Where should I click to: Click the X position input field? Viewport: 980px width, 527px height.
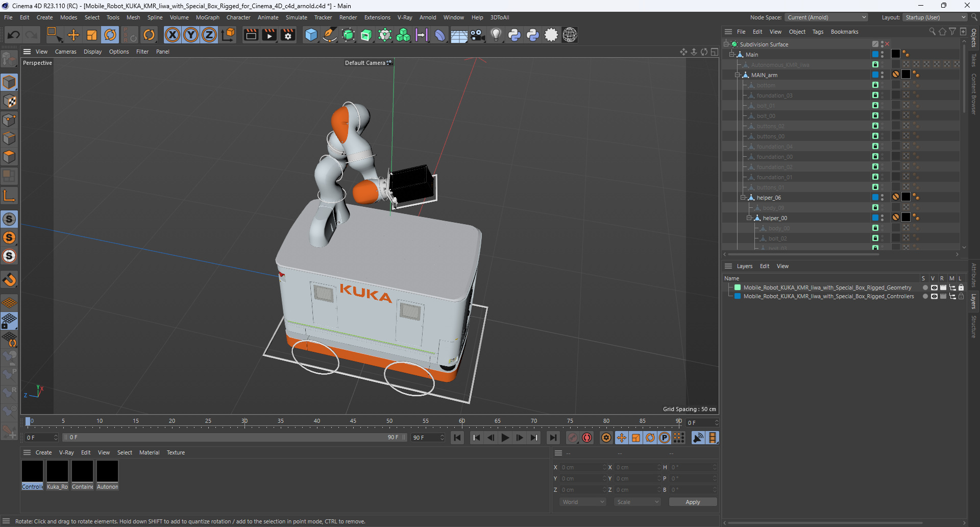coord(582,467)
